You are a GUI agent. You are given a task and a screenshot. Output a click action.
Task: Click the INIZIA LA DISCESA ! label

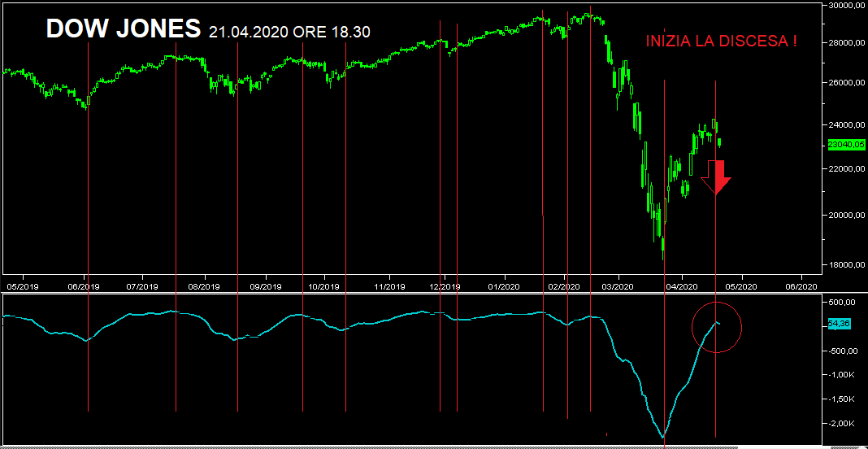tap(722, 41)
